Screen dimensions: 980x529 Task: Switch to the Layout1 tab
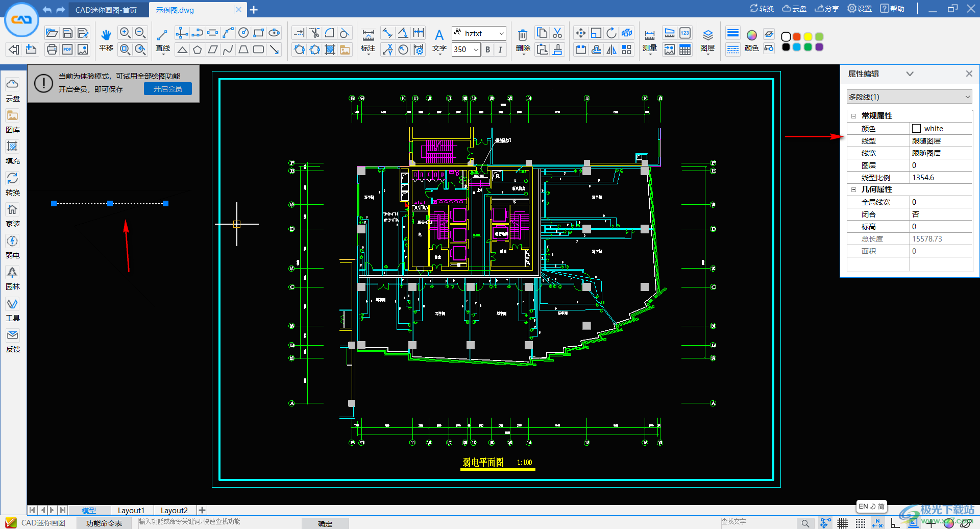(131, 510)
